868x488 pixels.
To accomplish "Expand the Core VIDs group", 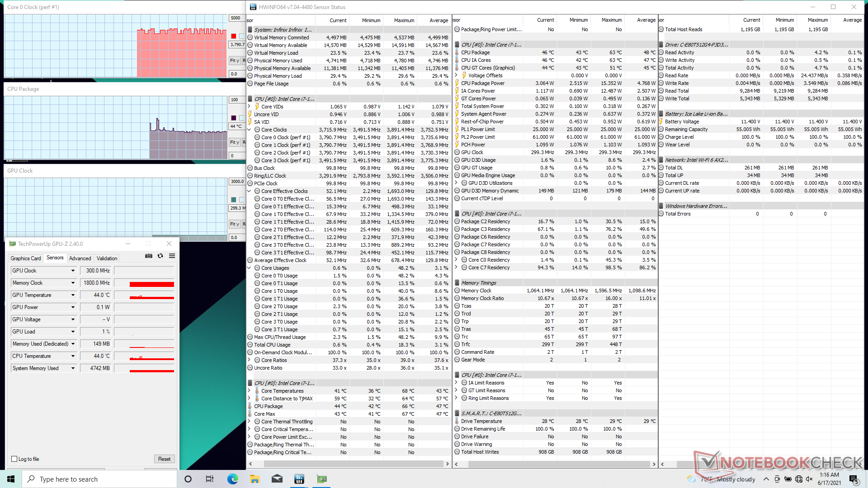I will pos(249,107).
